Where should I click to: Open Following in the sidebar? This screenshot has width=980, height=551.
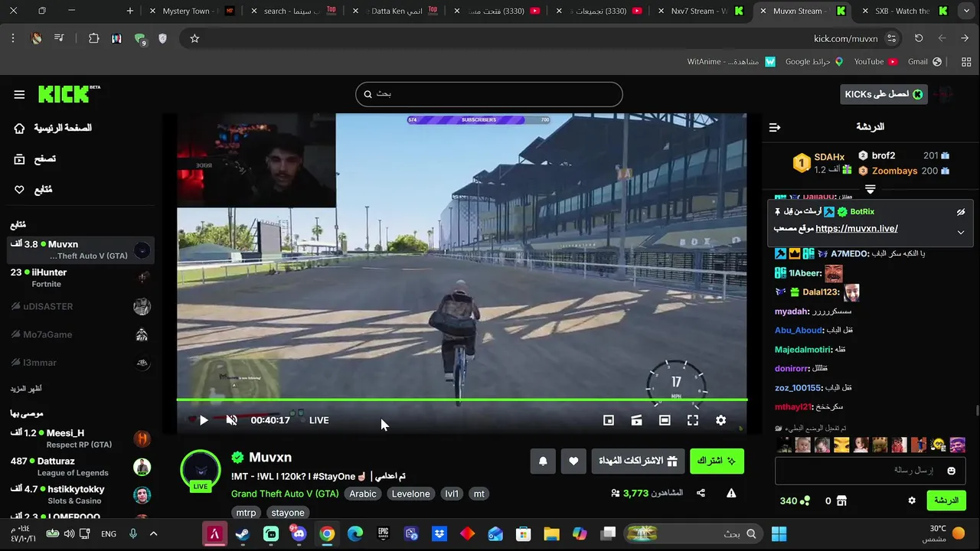point(34,189)
